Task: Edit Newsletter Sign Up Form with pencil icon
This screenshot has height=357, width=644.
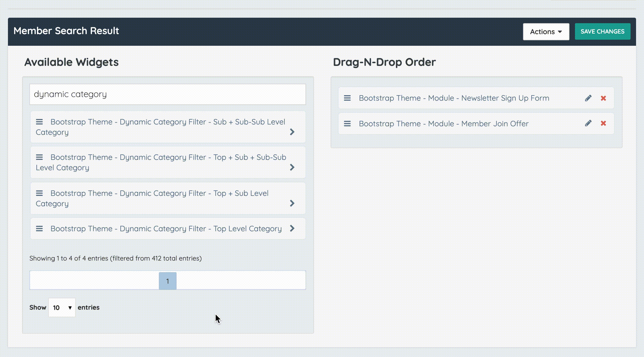Action: 588,98
